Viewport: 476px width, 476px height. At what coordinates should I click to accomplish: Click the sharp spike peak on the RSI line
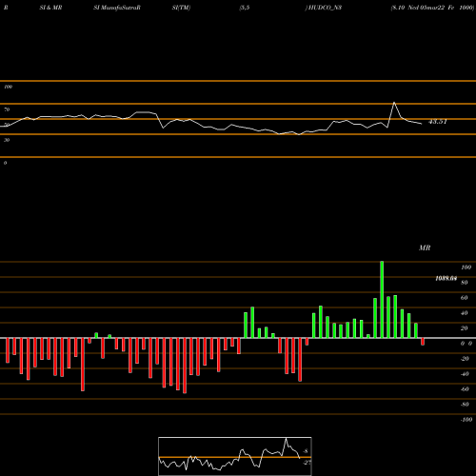coord(394,103)
